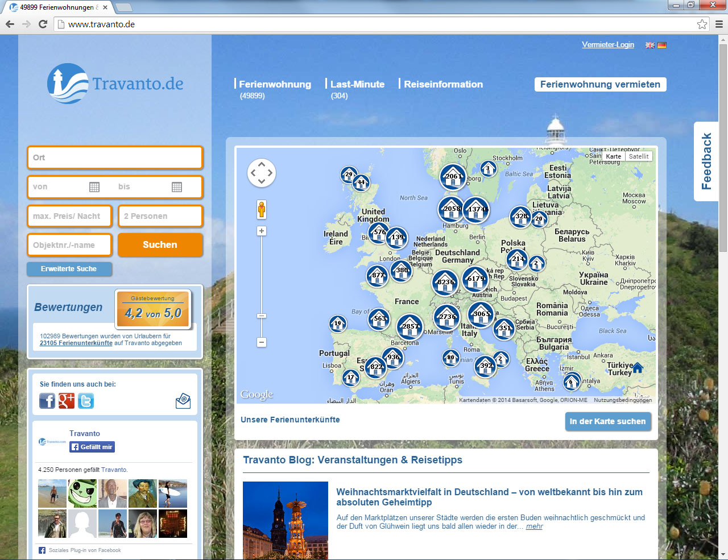Open the 23105 Ferienunterkünfte link
Viewport: 728px width, 560px height.
[76, 343]
